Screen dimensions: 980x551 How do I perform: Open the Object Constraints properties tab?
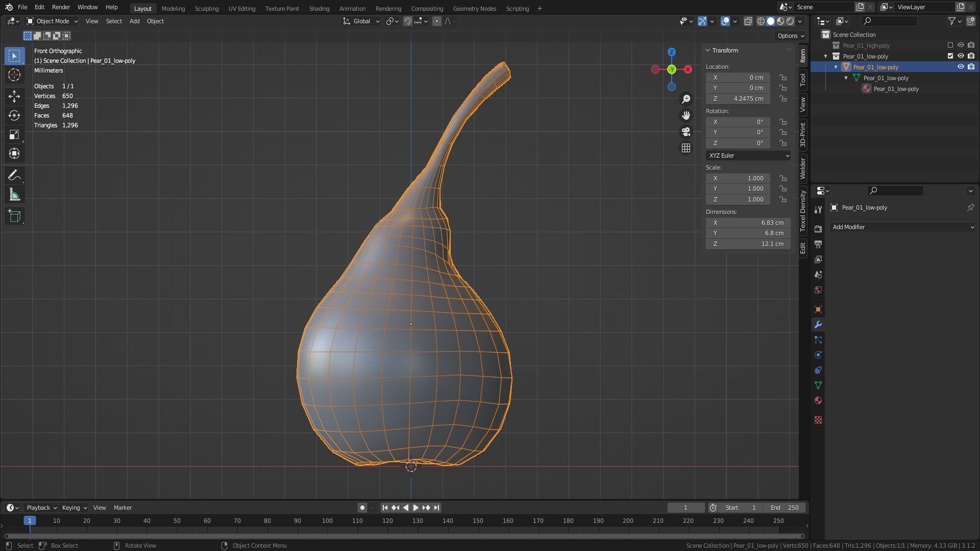point(818,370)
